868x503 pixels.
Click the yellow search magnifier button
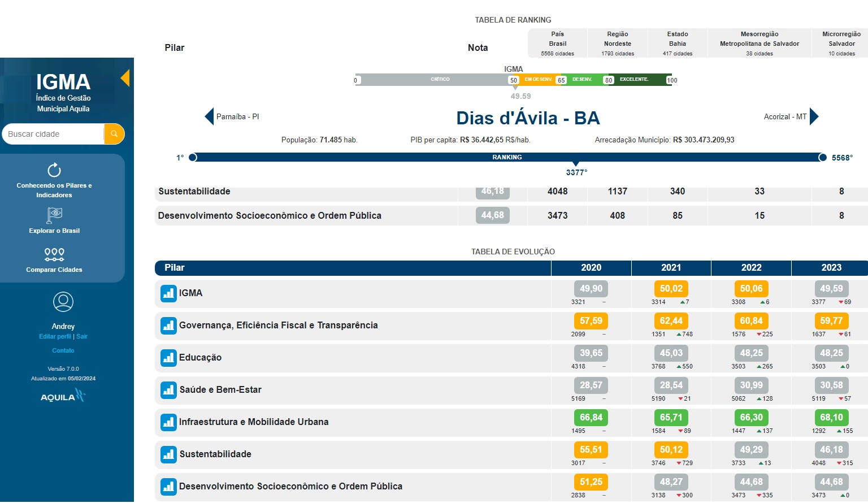114,134
